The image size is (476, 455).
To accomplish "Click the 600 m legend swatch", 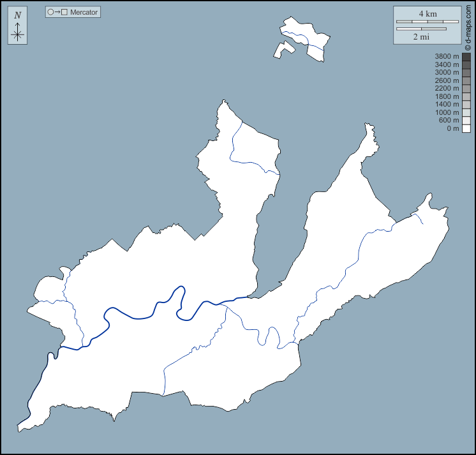I will 466,121.
